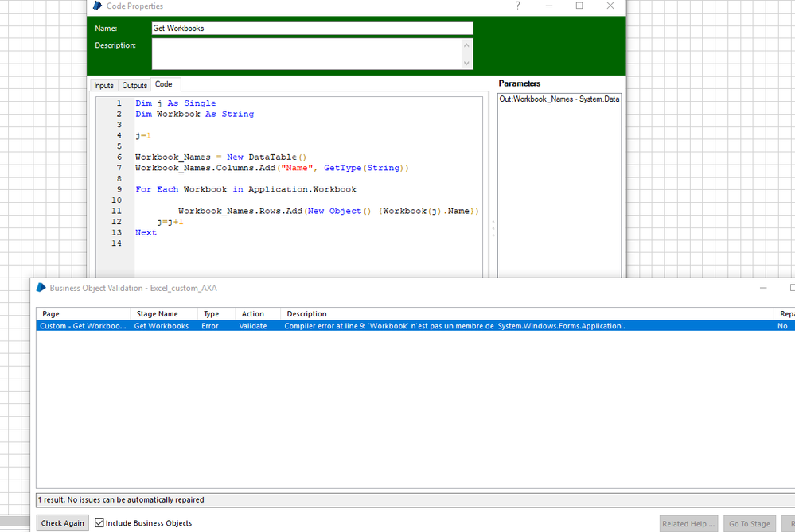The image size is (795, 532).
Task: Open the Outputs tab
Action: [134, 85]
